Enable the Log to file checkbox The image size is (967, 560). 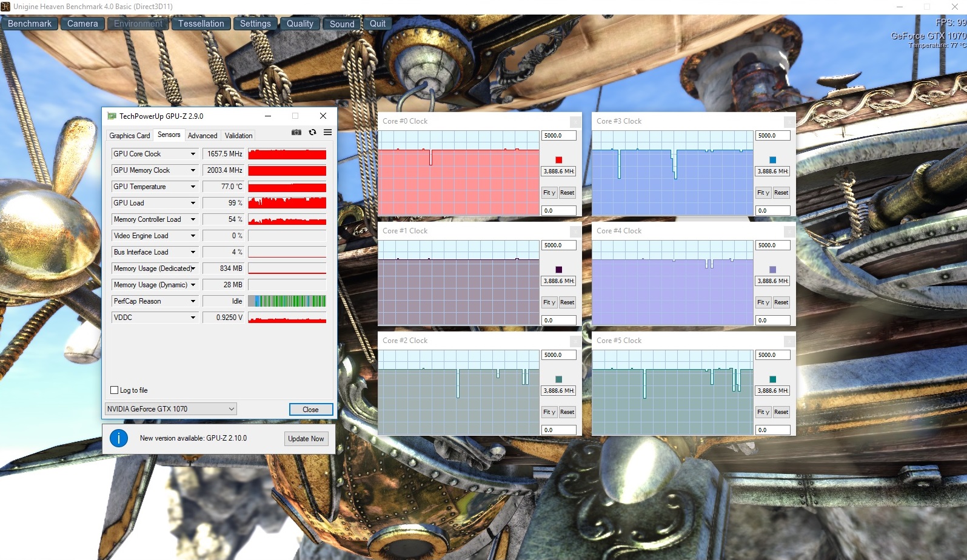click(x=115, y=390)
